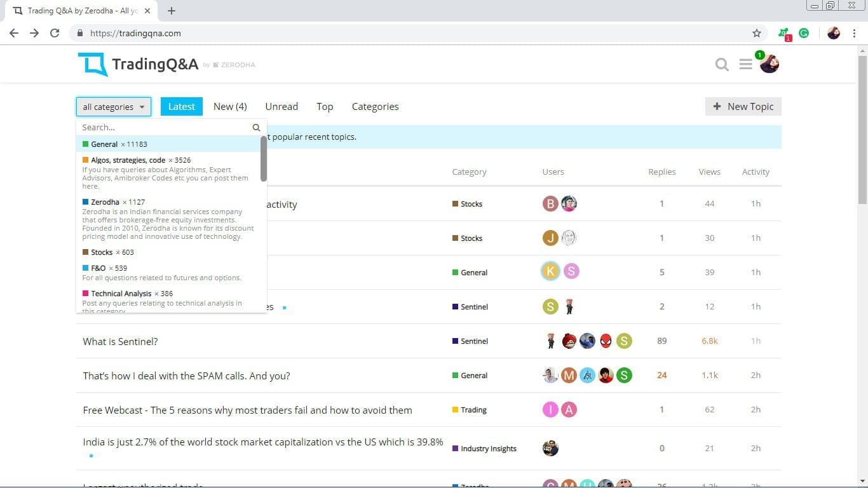Click 24 replies count in SPAM calls row

[661, 376]
